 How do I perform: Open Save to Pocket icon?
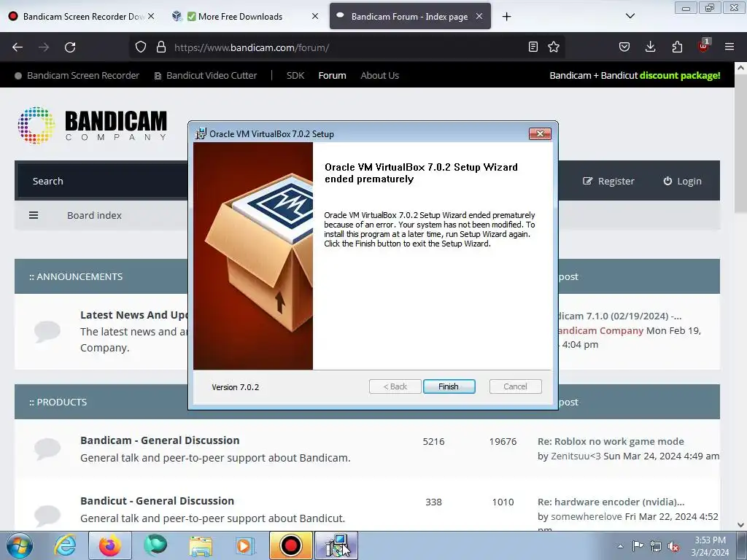click(624, 47)
